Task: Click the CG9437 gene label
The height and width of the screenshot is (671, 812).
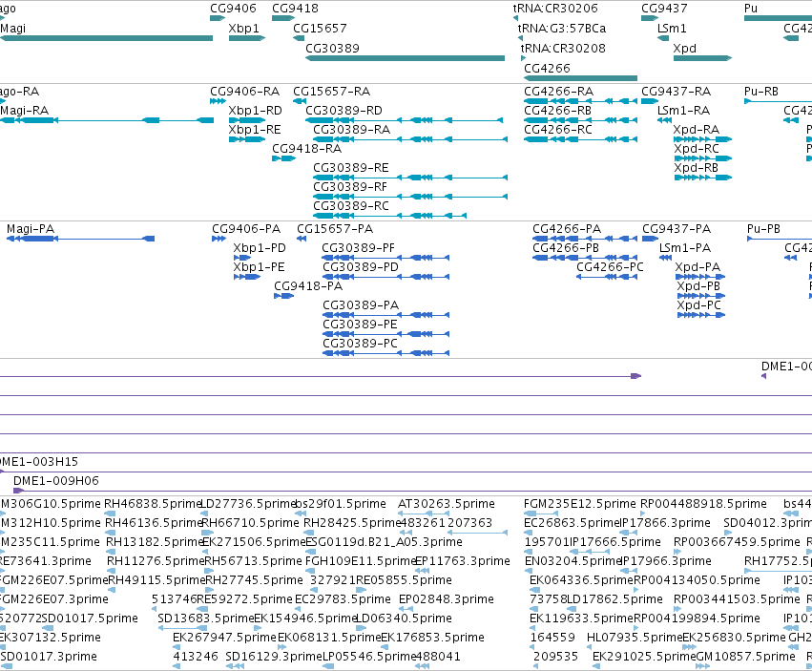Action: [664, 9]
